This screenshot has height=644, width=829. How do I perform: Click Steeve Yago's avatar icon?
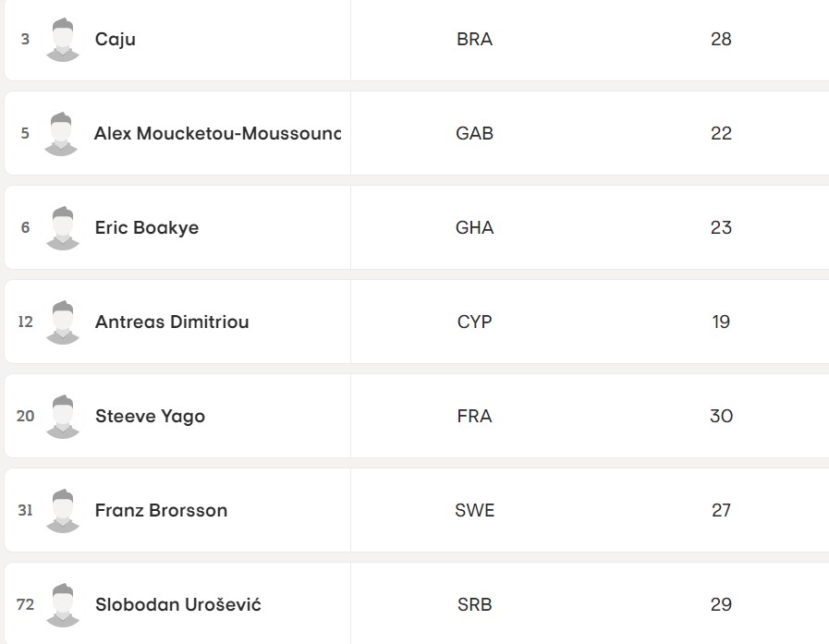(x=62, y=417)
